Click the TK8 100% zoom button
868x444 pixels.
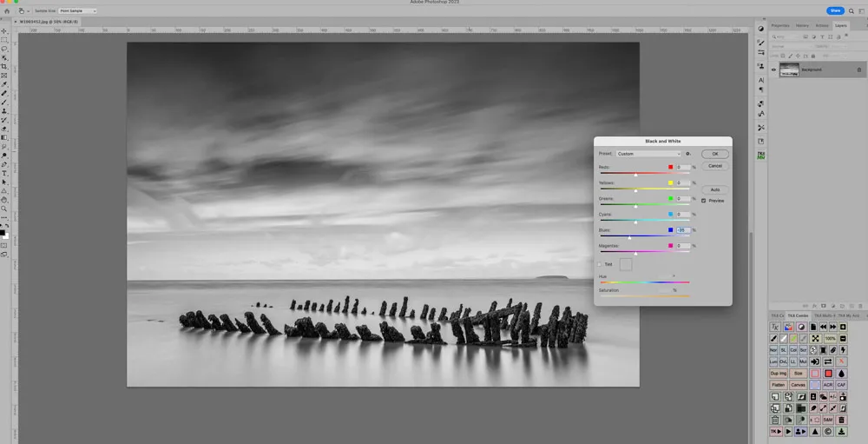coord(831,338)
